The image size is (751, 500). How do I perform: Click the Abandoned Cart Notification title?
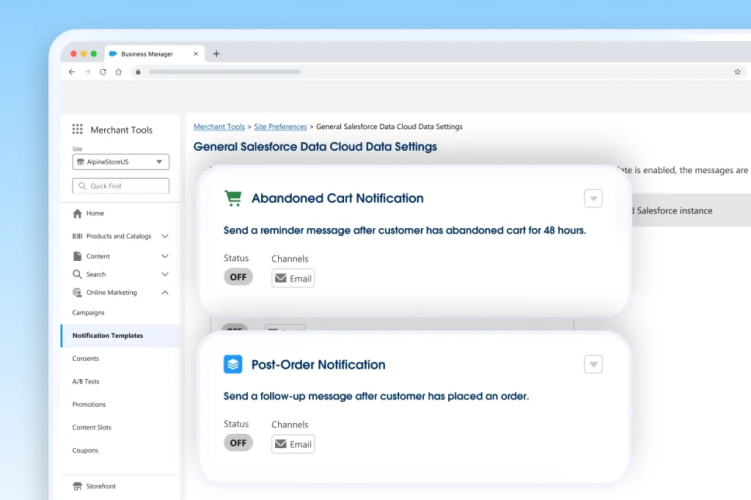pyautogui.click(x=337, y=198)
